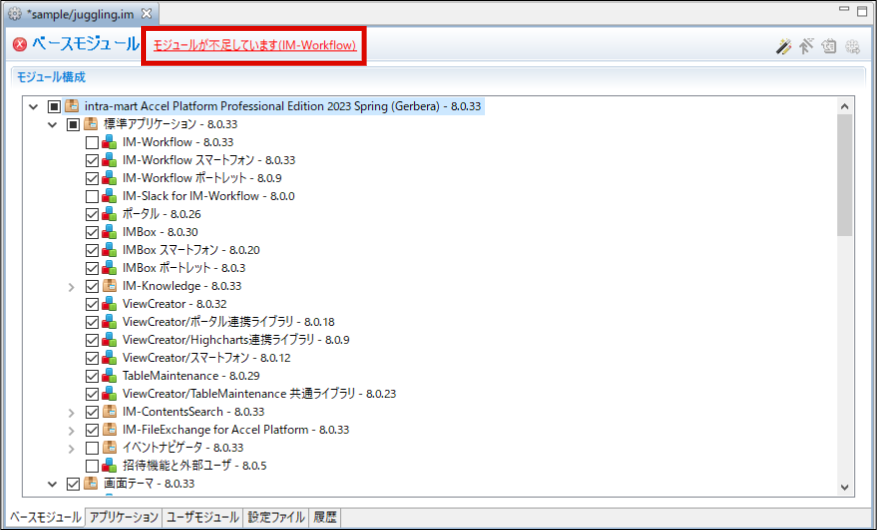Click the gear icon on juggling.im tab

click(15, 14)
